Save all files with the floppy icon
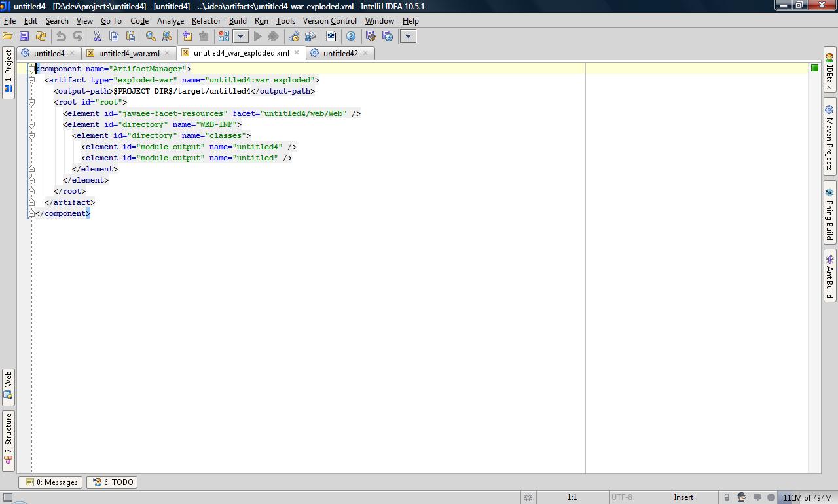 pyautogui.click(x=24, y=37)
